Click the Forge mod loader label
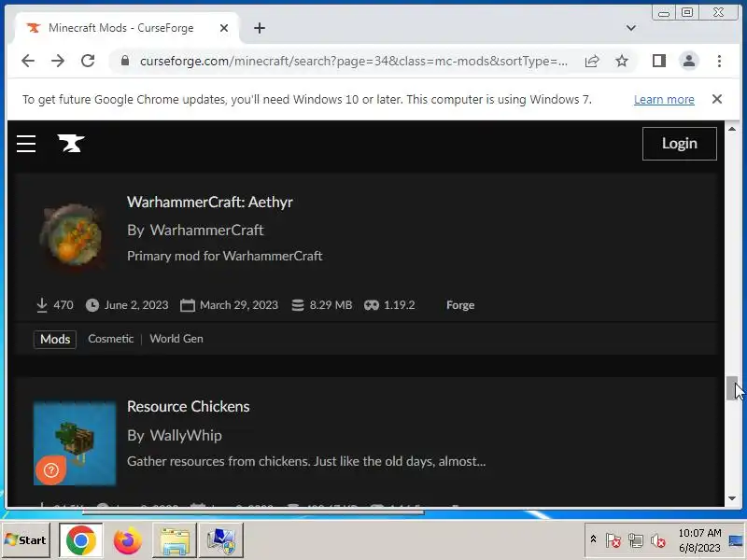Screen dimensions: 747x560 460,305
